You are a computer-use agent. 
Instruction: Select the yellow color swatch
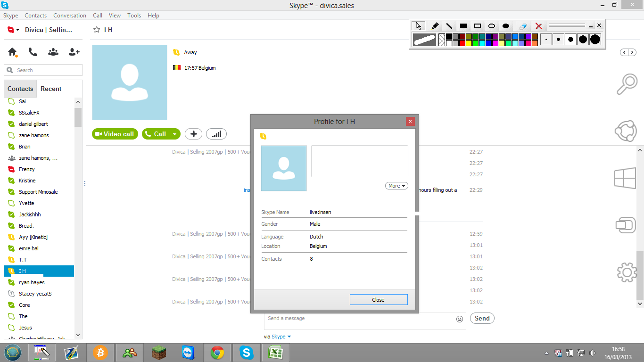pyautogui.click(x=469, y=43)
